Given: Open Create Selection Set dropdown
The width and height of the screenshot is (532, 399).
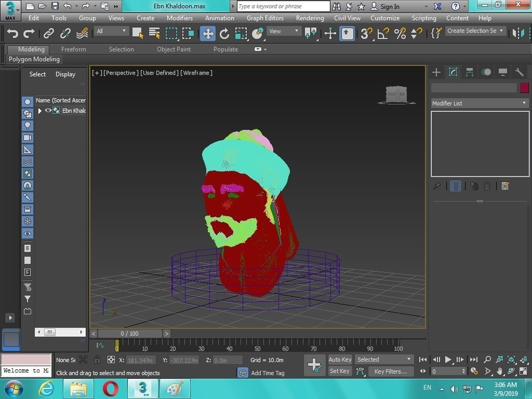Looking at the screenshot, I should coord(476,31).
